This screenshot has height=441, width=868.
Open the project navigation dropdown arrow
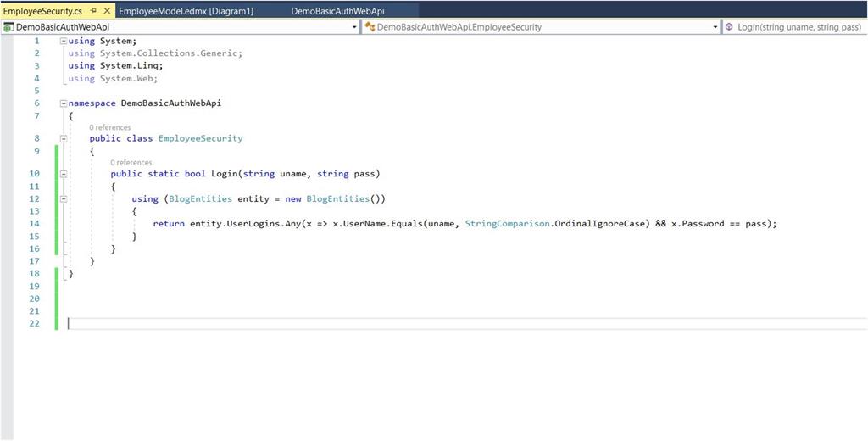click(355, 26)
